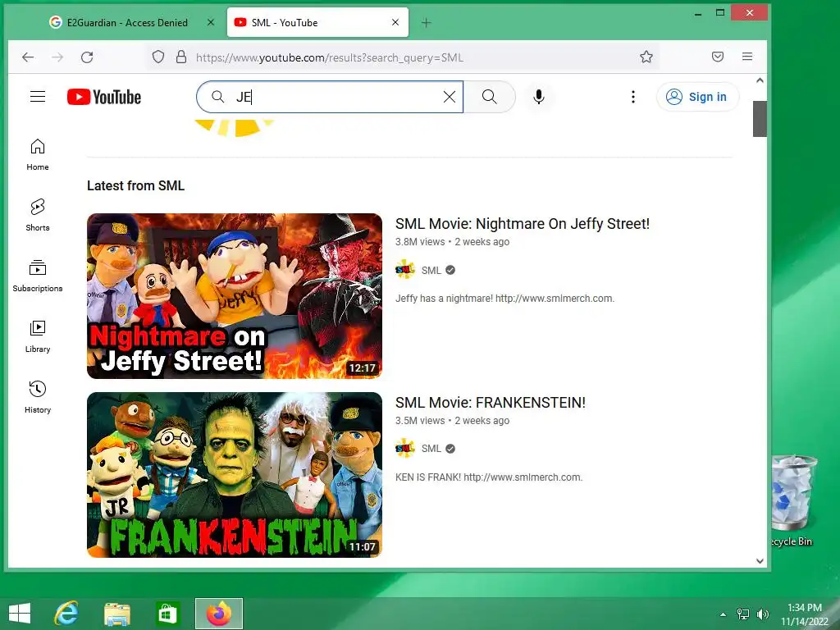Search with your voice microphone icon

coord(539,97)
